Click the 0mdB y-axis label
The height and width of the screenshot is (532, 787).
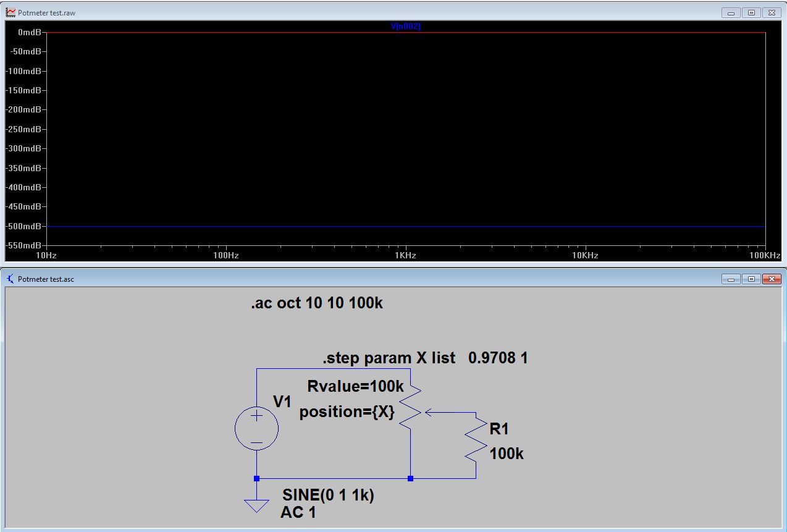(x=30, y=32)
